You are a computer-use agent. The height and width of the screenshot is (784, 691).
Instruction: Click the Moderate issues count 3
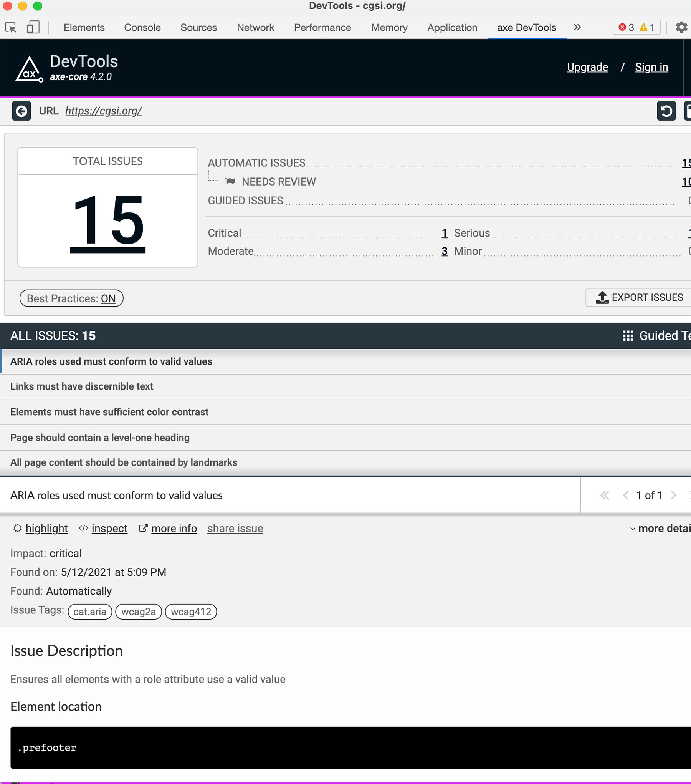click(x=445, y=251)
